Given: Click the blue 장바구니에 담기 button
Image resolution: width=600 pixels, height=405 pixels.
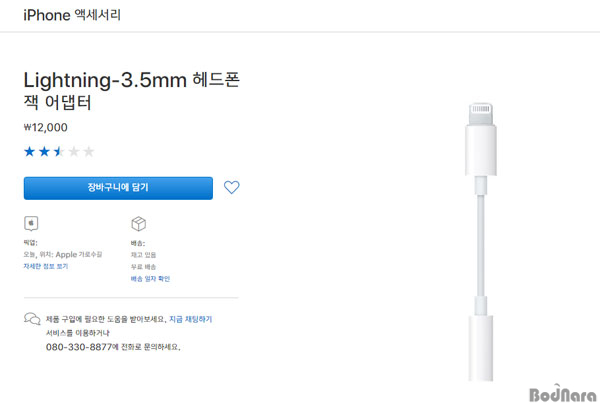Looking at the screenshot, I should coord(118,188).
